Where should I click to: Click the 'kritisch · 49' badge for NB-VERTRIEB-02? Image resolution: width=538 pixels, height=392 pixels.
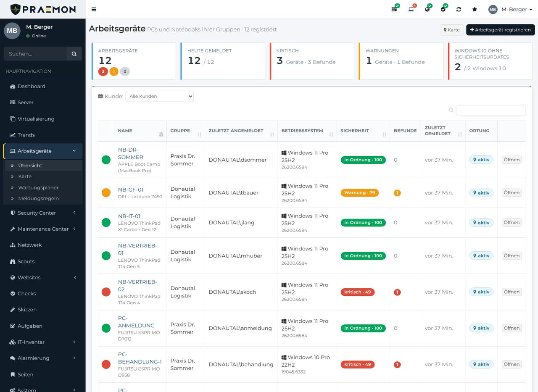pyautogui.click(x=357, y=292)
